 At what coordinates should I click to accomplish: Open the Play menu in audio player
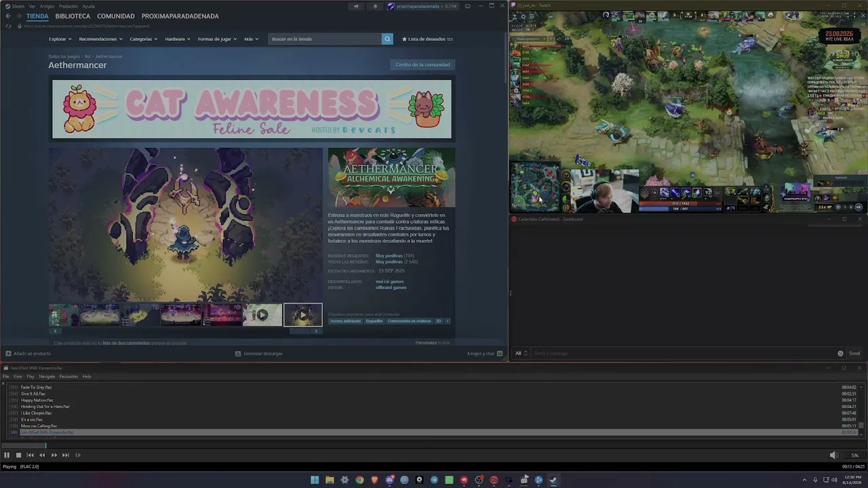(x=31, y=376)
